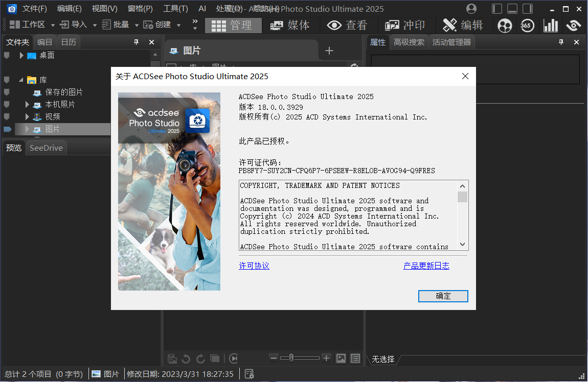The width and height of the screenshot is (588, 382).
Task: Open the film reel mode icon
Action: pos(505,26)
